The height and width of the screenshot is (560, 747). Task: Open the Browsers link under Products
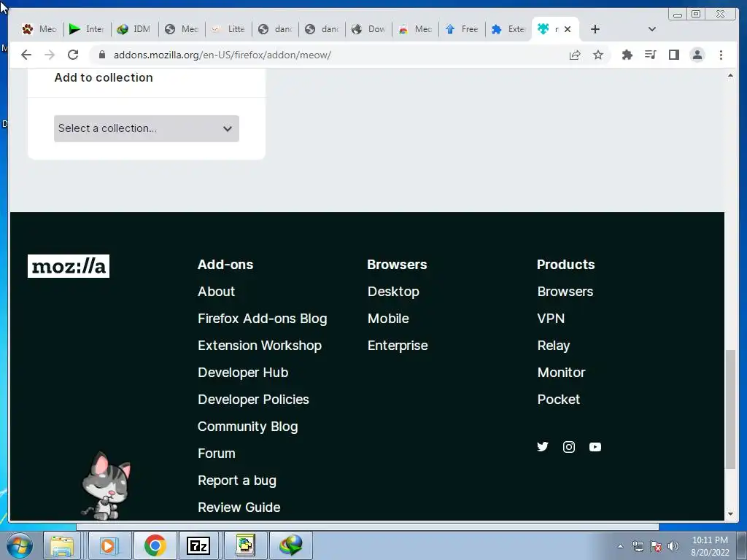[x=565, y=292]
